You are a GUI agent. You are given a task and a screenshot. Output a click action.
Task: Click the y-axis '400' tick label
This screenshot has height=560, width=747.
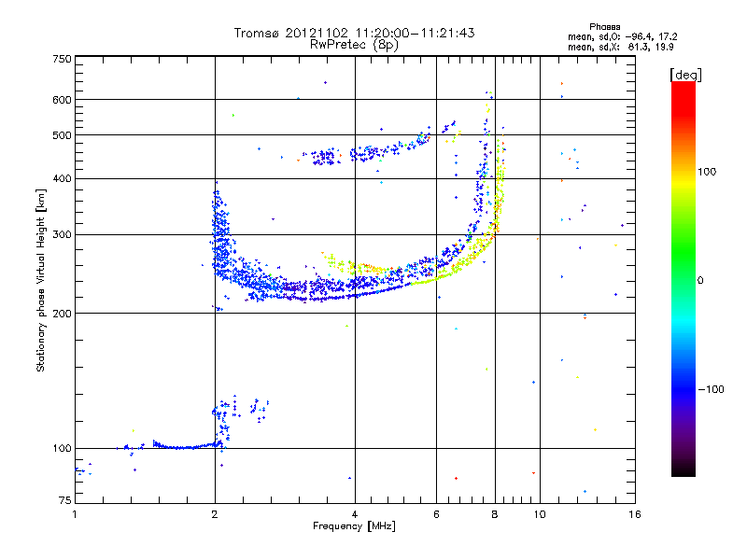pyautogui.click(x=63, y=179)
